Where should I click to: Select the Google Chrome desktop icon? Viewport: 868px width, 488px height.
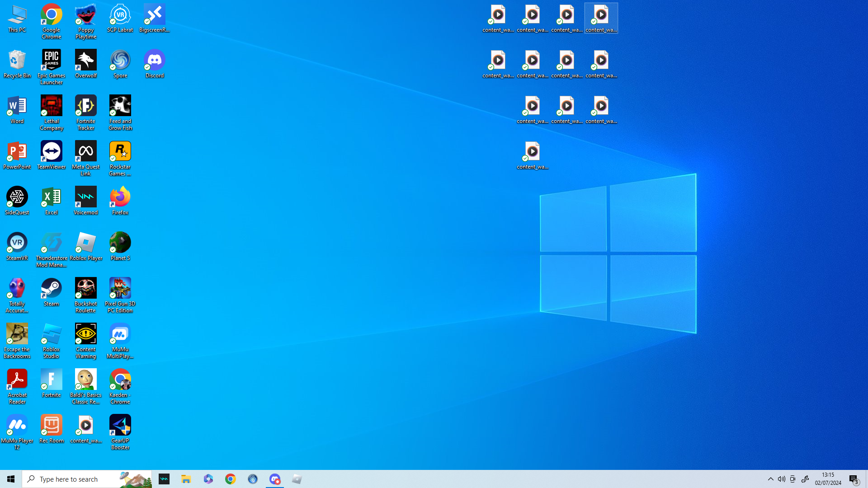pyautogui.click(x=52, y=21)
